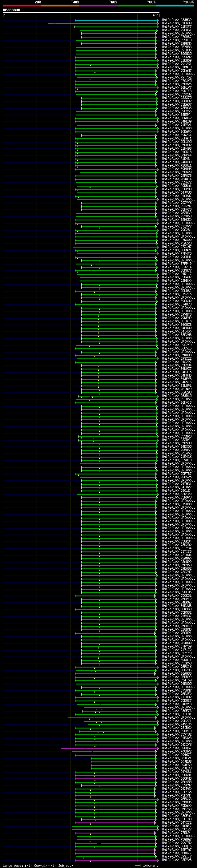Click the magenta alignment bar for A0DQ67
The image size is (197, 868).
tap(110, 749)
